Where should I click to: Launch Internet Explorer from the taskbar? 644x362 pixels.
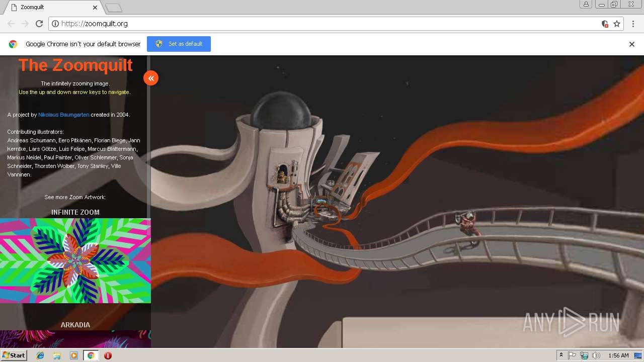[x=40, y=355]
